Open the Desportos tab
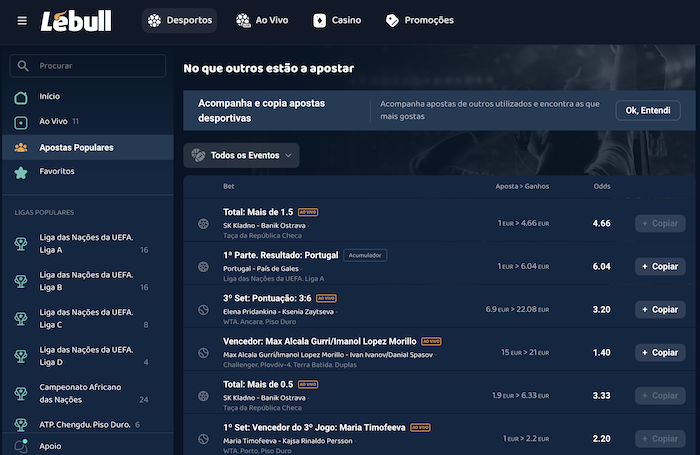This screenshot has height=455, width=700. pos(179,21)
